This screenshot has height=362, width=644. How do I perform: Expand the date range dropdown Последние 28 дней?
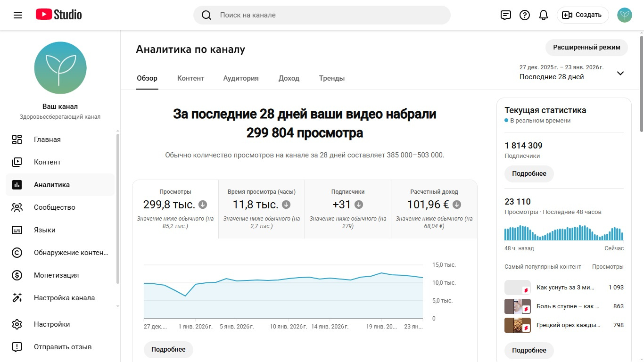tap(620, 73)
